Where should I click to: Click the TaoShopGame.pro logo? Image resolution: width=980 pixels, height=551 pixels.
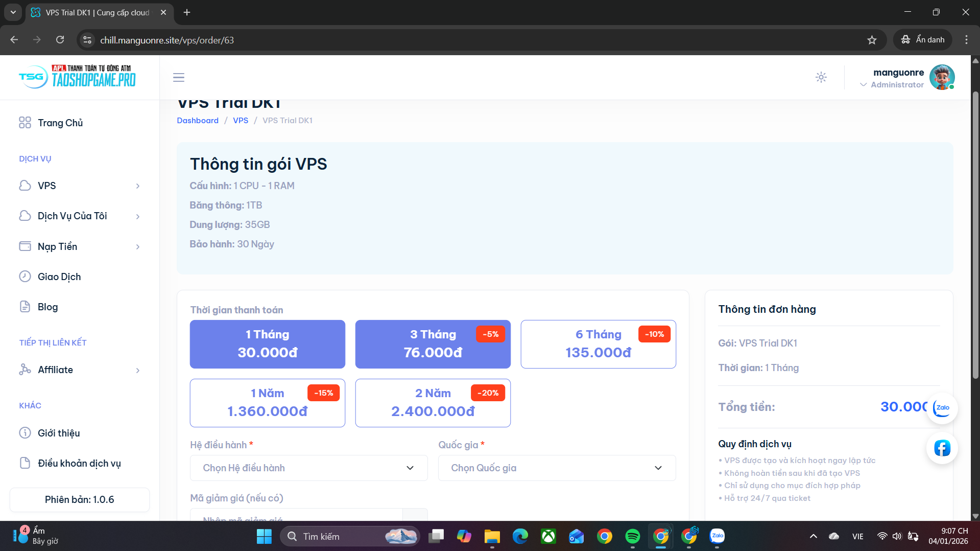(x=78, y=77)
